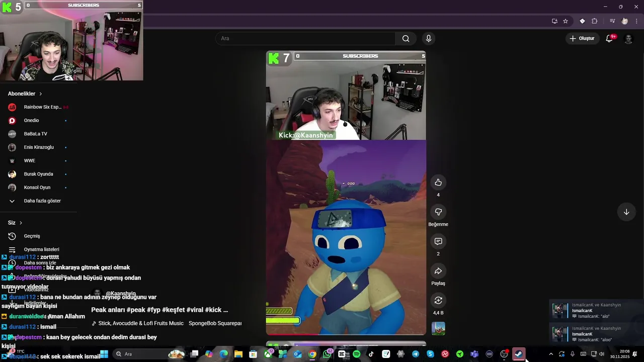Screen dimensions: 644x362
Task: Click the #peak hashtag in the description
Action: click(136, 310)
